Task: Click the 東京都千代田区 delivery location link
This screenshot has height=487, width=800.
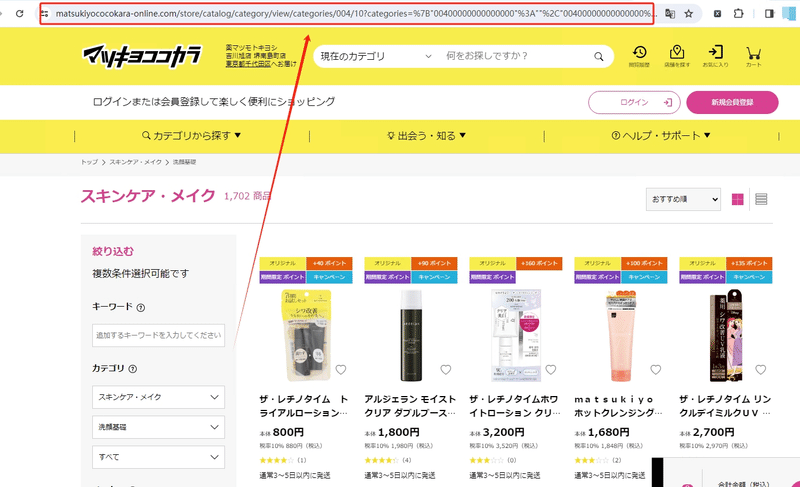Action: pos(248,64)
